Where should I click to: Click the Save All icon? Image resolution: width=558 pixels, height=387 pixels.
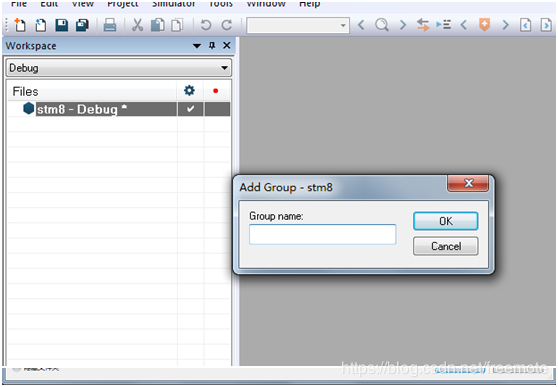(82, 25)
